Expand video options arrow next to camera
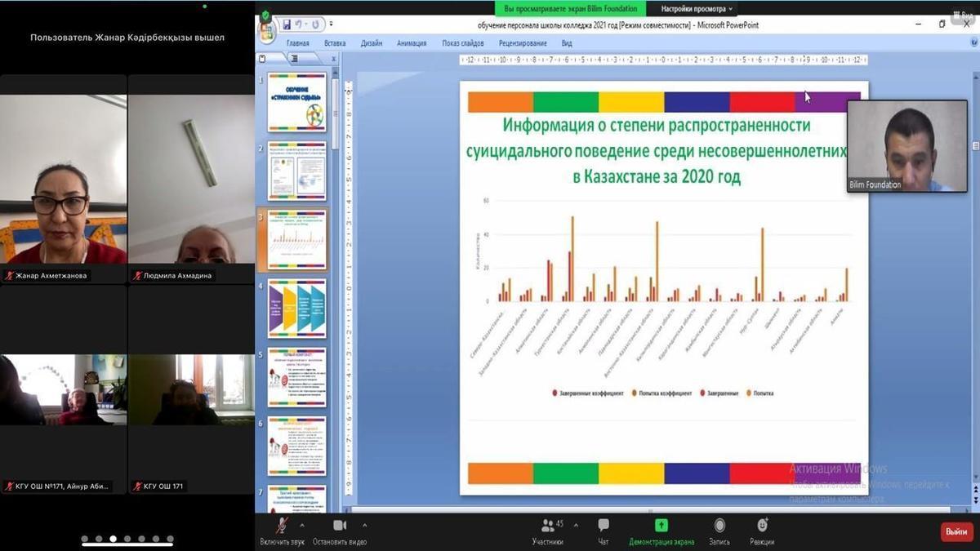980x551 pixels. click(x=364, y=525)
